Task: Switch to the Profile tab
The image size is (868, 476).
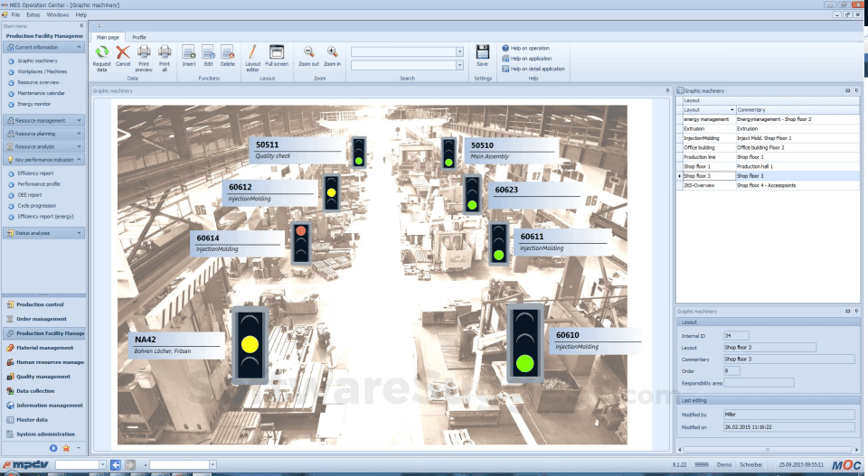Action: click(x=139, y=37)
